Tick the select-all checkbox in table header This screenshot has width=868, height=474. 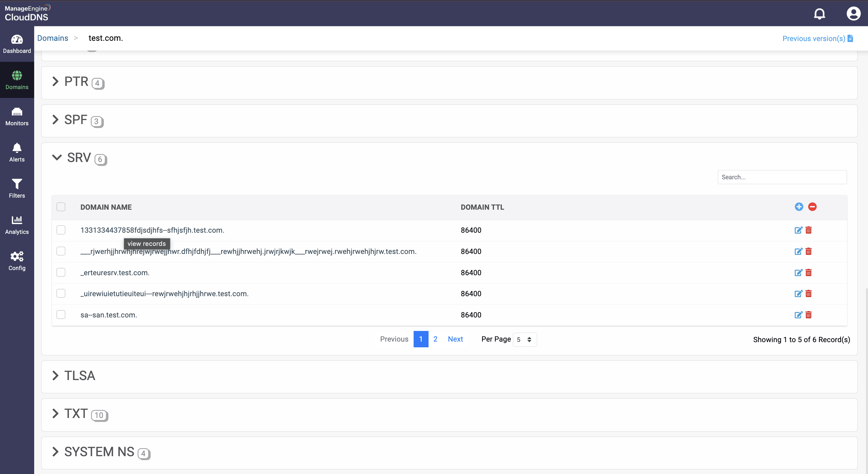tap(61, 207)
